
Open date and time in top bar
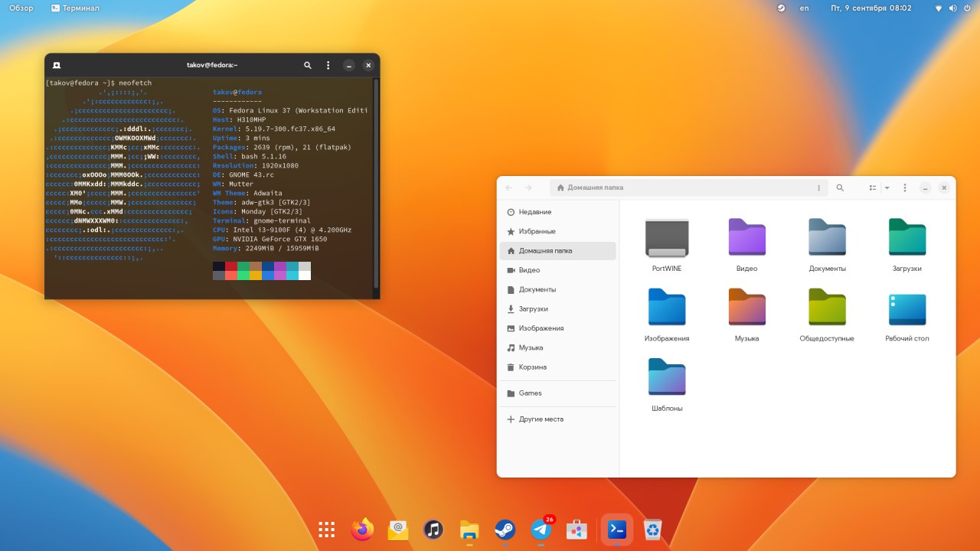pyautogui.click(x=871, y=8)
